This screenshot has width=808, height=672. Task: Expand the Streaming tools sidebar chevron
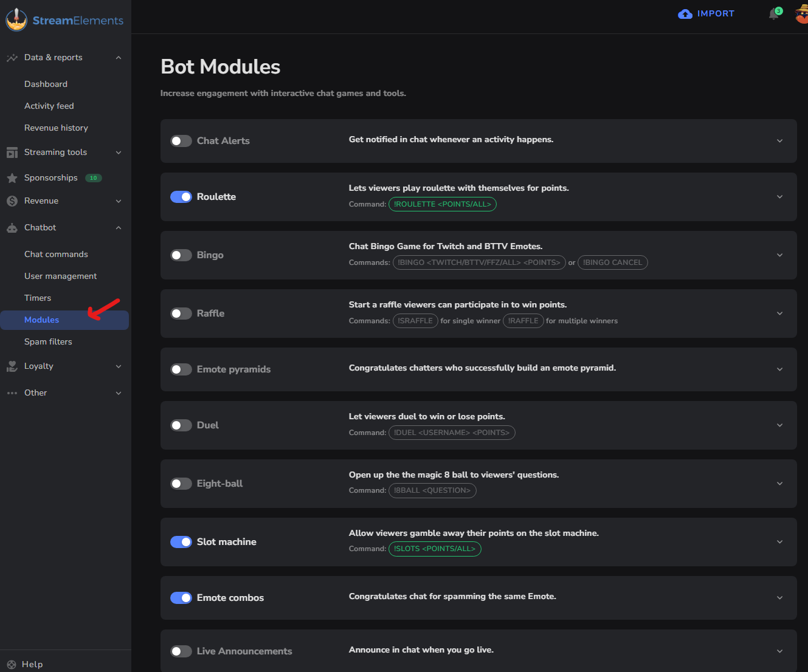(119, 153)
